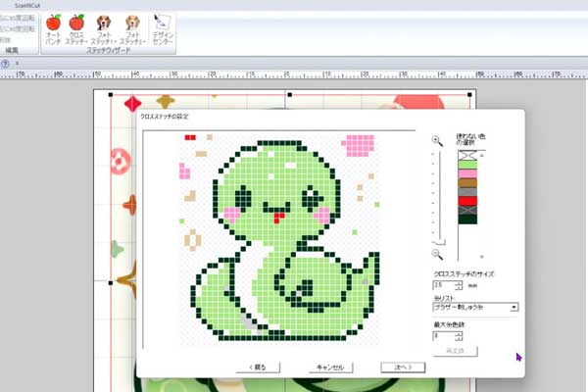The image size is (588, 392).
Task: Open the first フォトステッチ dog icon
Action: click(103, 27)
